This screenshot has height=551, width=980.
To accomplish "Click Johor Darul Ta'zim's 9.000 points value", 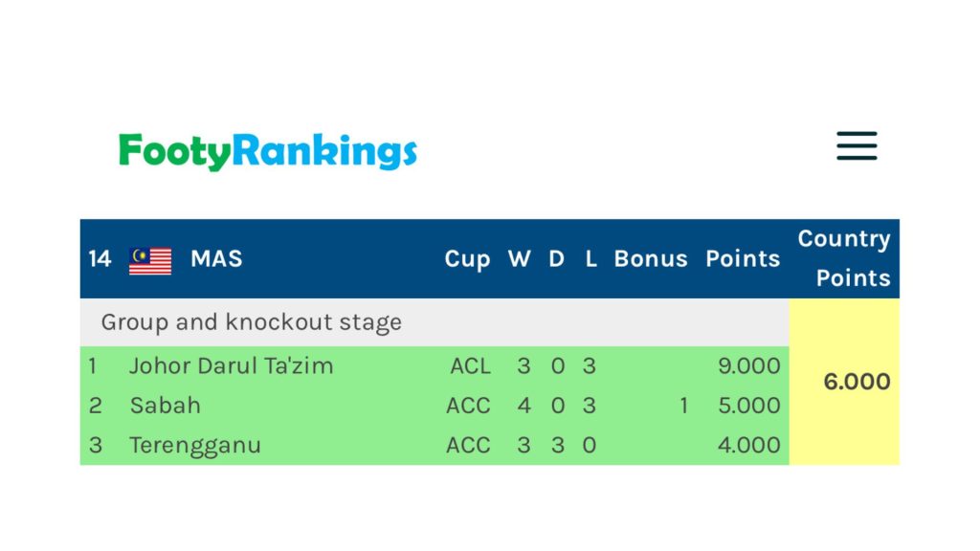I will pos(748,365).
